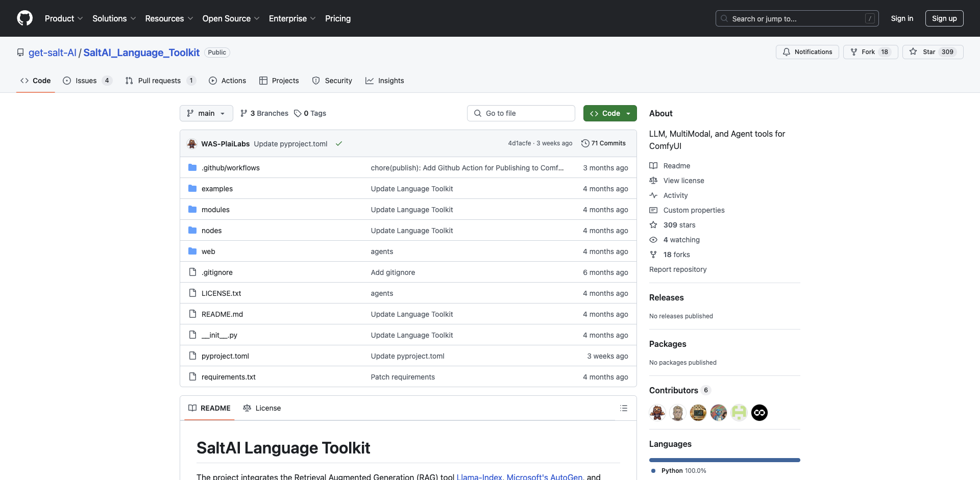This screenshot has height=480, width=980.
Task: Focus the Go to file field
Action: point(521,113)
